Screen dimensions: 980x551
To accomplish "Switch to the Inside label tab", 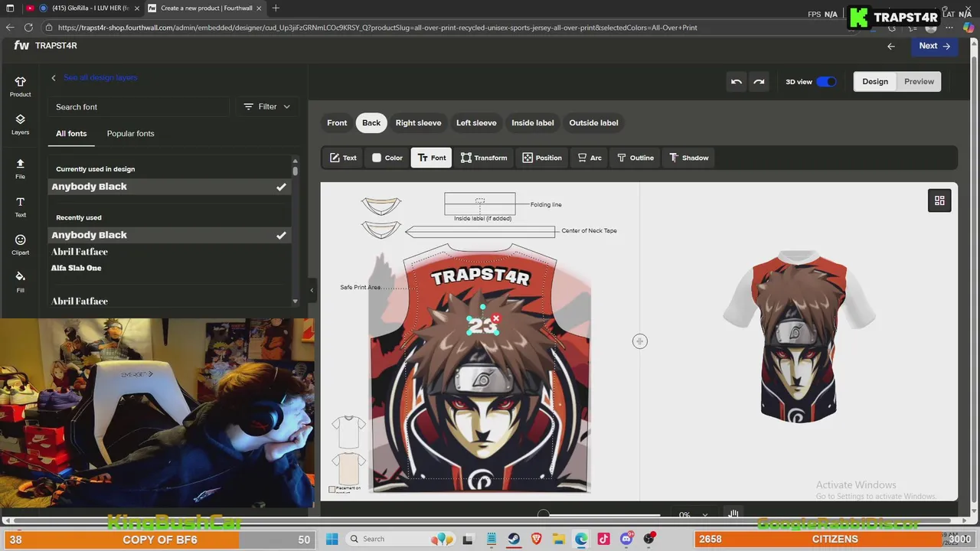I will pos(533,122).
